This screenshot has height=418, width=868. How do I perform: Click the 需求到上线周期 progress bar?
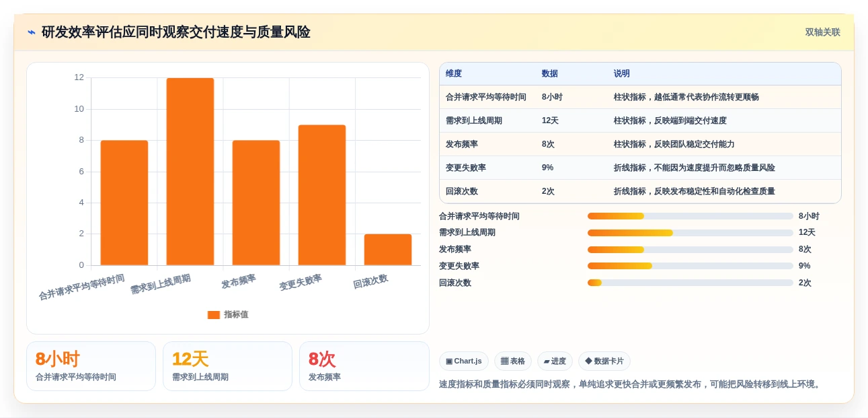click(x=691, y=233)
